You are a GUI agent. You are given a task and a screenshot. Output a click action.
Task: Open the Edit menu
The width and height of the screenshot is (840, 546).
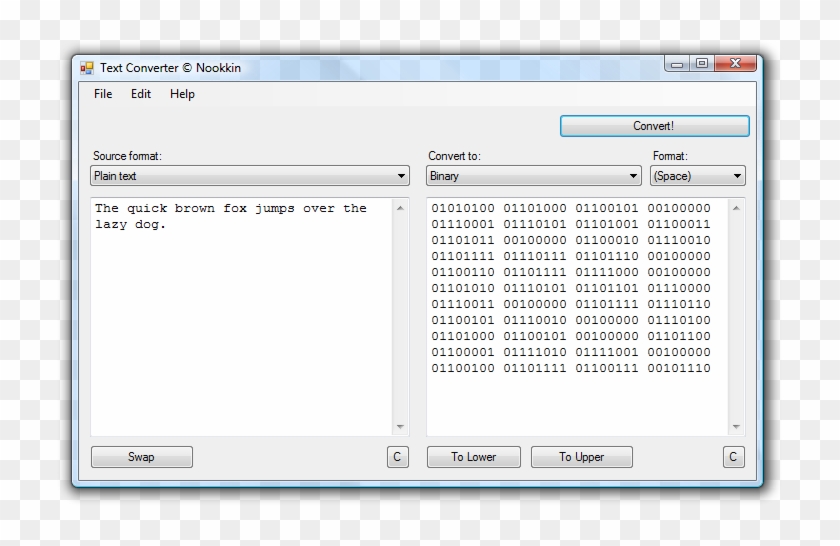(141, 94)
